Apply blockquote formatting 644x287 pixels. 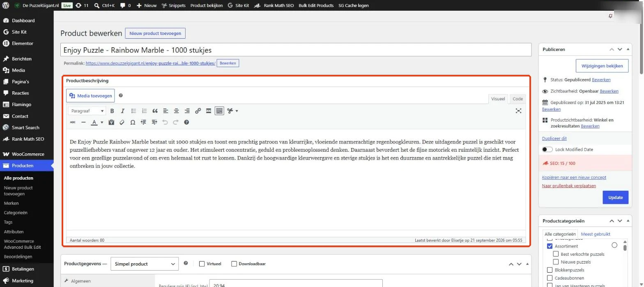(x=155, y=111)
